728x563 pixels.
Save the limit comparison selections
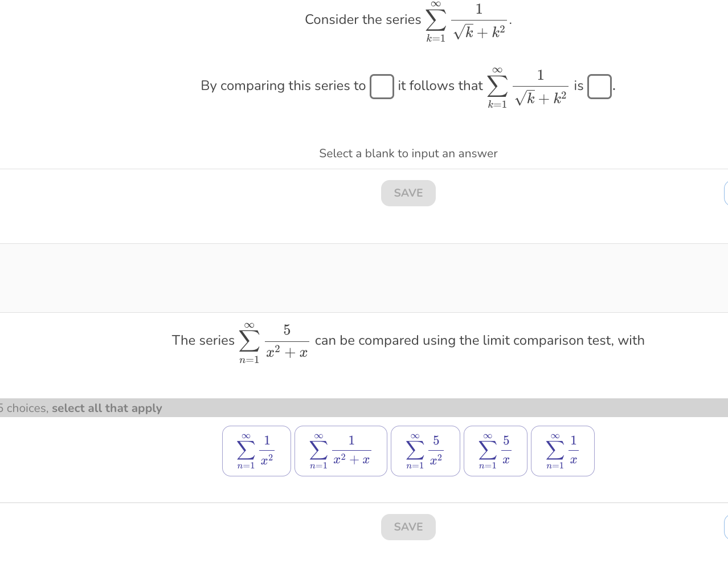click(x=408, y=527)
